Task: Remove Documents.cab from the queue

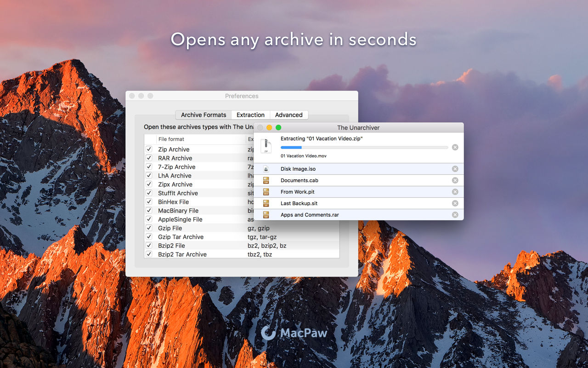Action: pyautogui.click(x=455, y=180)
